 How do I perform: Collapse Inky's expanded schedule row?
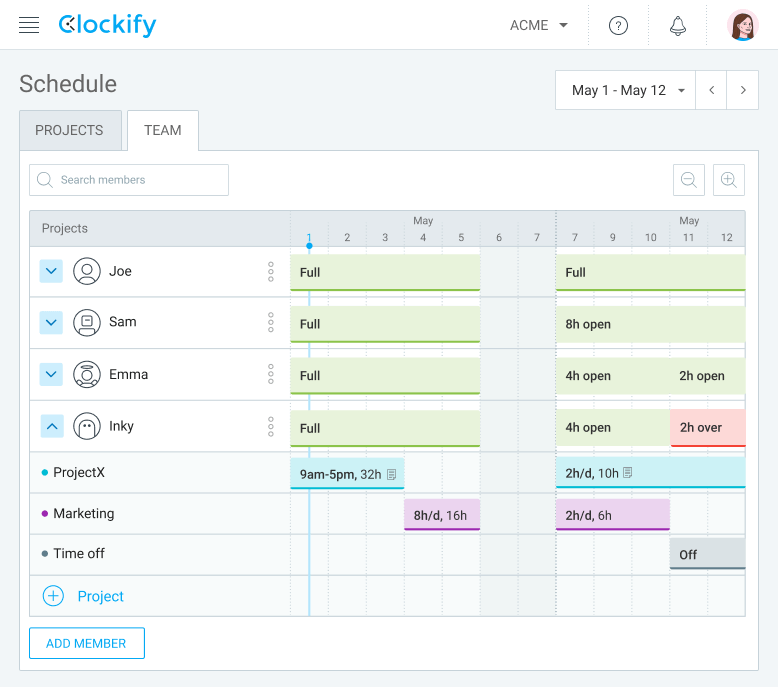click(52, 426)
